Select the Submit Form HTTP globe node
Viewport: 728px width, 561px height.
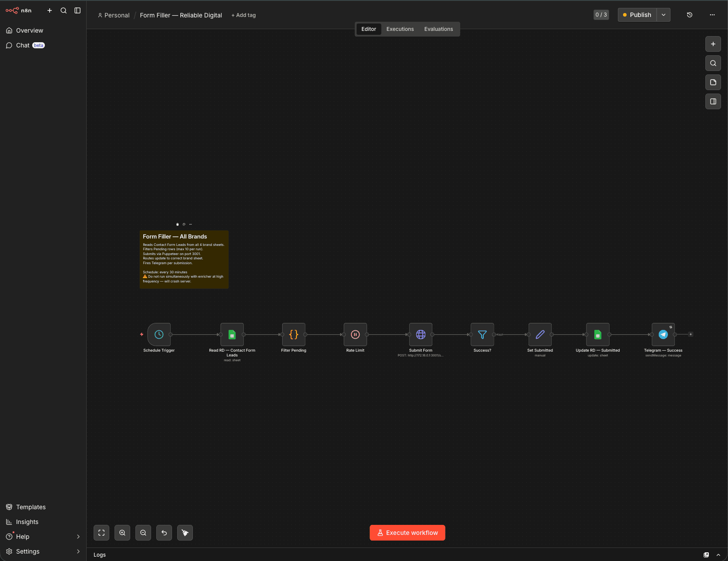point(421,334)
